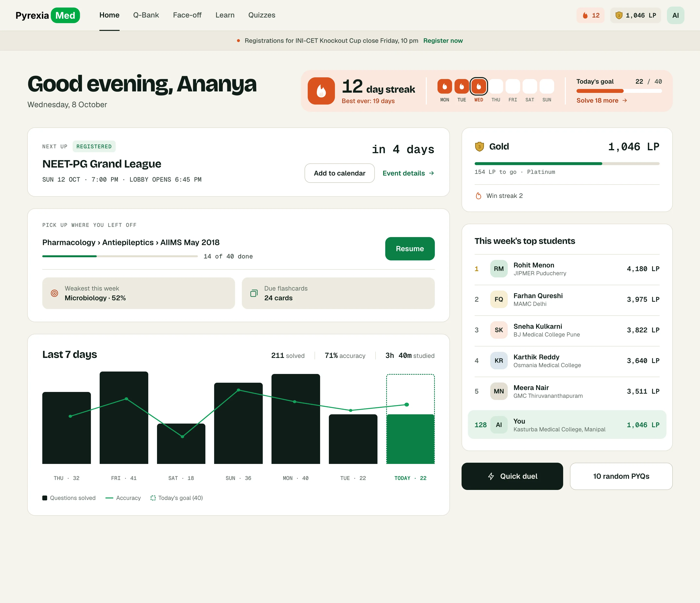Click the SAT 18 bar in chart
This screenshot has height=603, width=700.
click(181, 443)
